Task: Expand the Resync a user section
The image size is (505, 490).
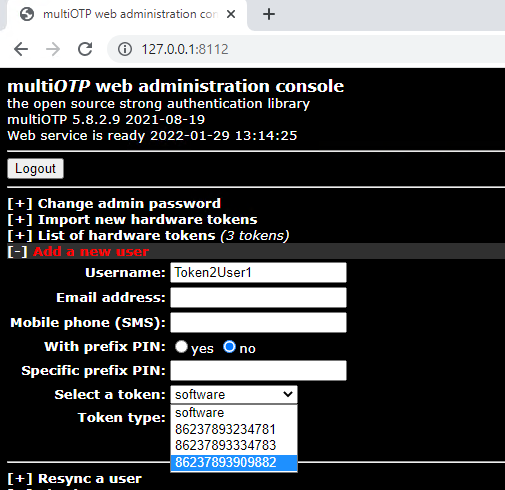Action: pos(75,479)
